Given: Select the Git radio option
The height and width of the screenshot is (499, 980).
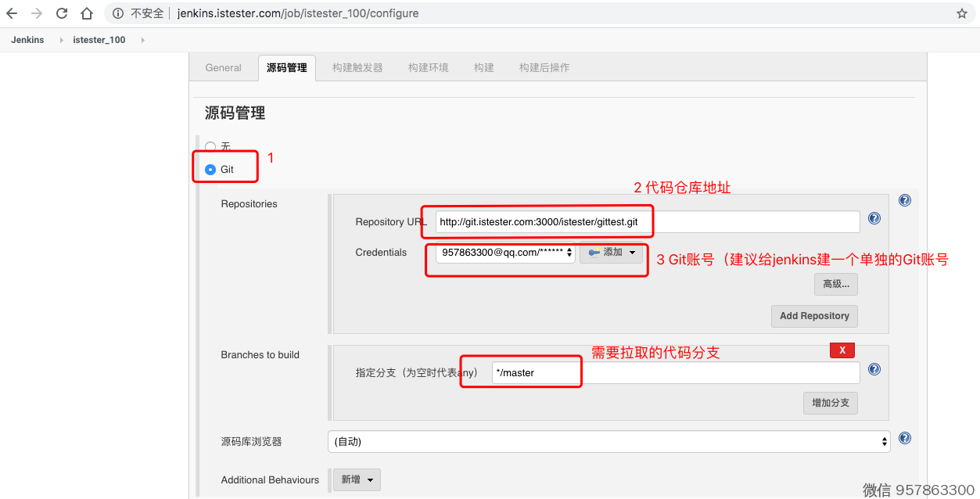Looking at the screenshot, I should [x=210, y=169].
